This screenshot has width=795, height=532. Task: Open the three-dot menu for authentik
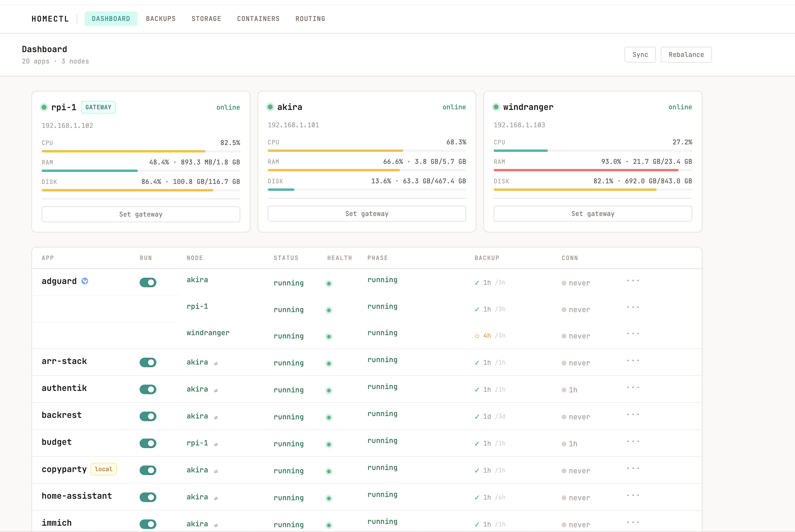tap(633, 387)
